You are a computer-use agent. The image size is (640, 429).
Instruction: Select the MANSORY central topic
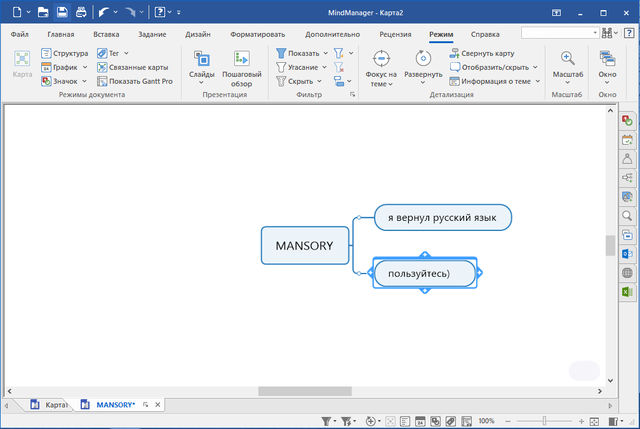[x=305, y=245]
